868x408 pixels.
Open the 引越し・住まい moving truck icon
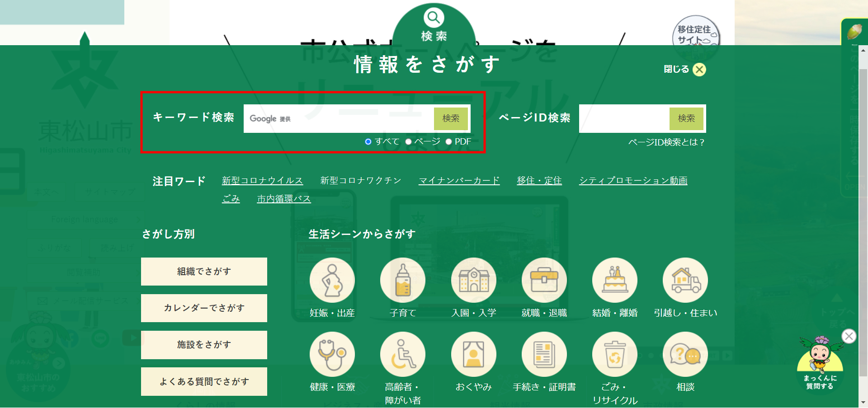685,281
